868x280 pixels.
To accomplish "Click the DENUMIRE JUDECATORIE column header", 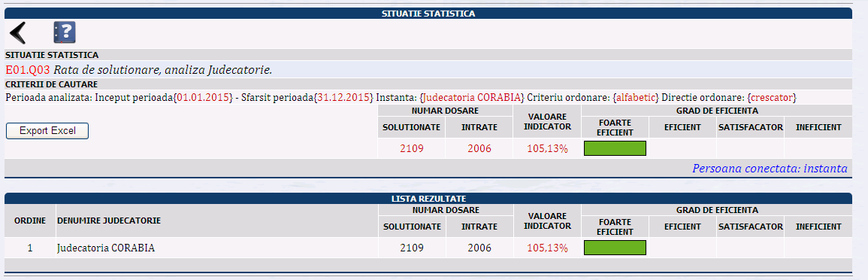I will pos(108,221).
